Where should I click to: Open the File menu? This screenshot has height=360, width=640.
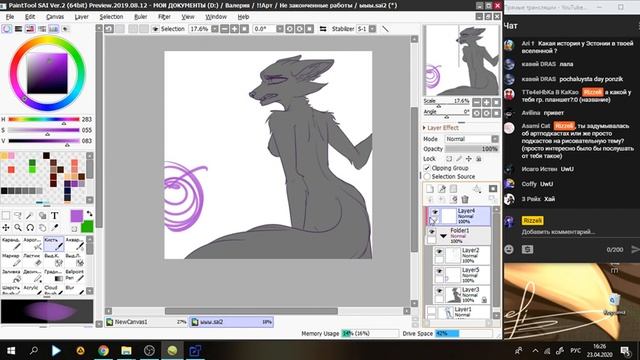[10, 17]
